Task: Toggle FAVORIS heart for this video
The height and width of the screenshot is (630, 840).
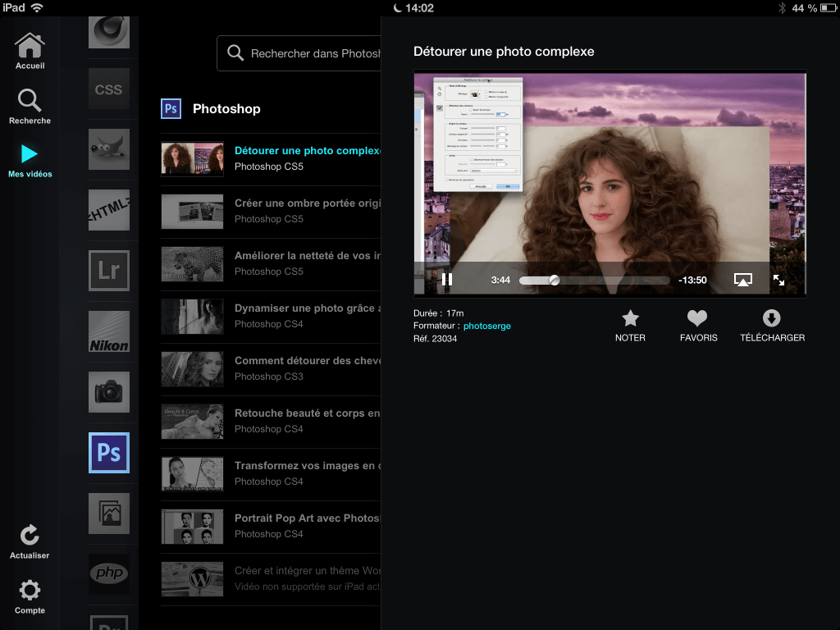Action: tap(697, 321)
